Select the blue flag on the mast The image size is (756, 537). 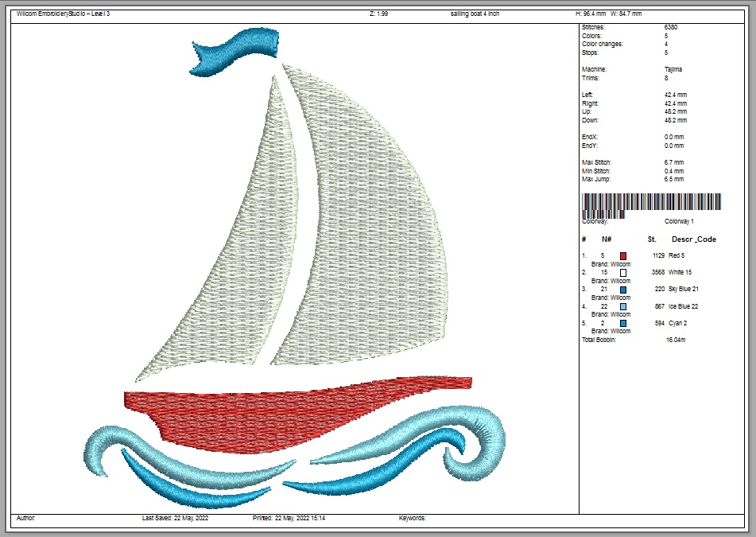coord(236,52)
